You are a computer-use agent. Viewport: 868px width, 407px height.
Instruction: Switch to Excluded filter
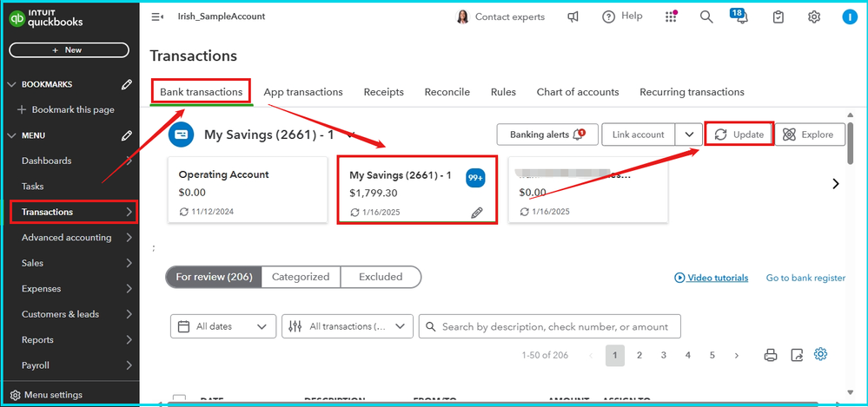tap(381, 277)
